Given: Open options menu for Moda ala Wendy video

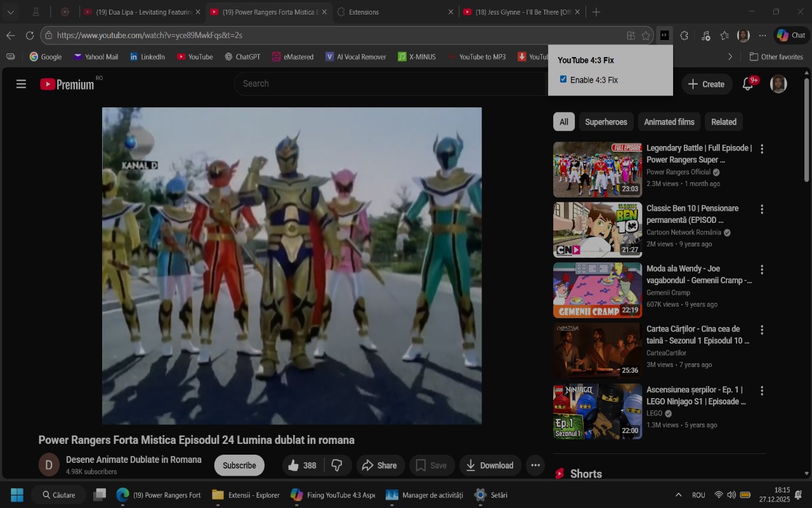Looking at the screenshot, I should (x=762, y=270).
